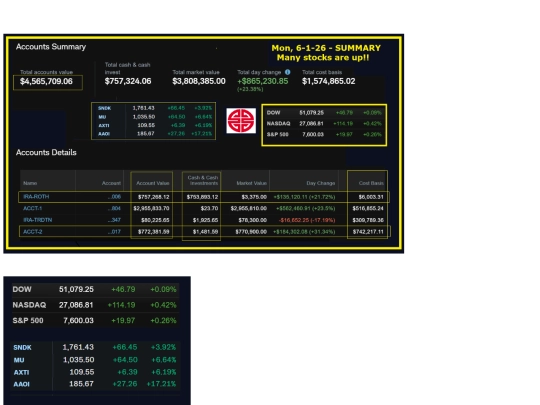Select ACCT-2 account value $772,381.59
540x405 pixels.
point(153,232)
